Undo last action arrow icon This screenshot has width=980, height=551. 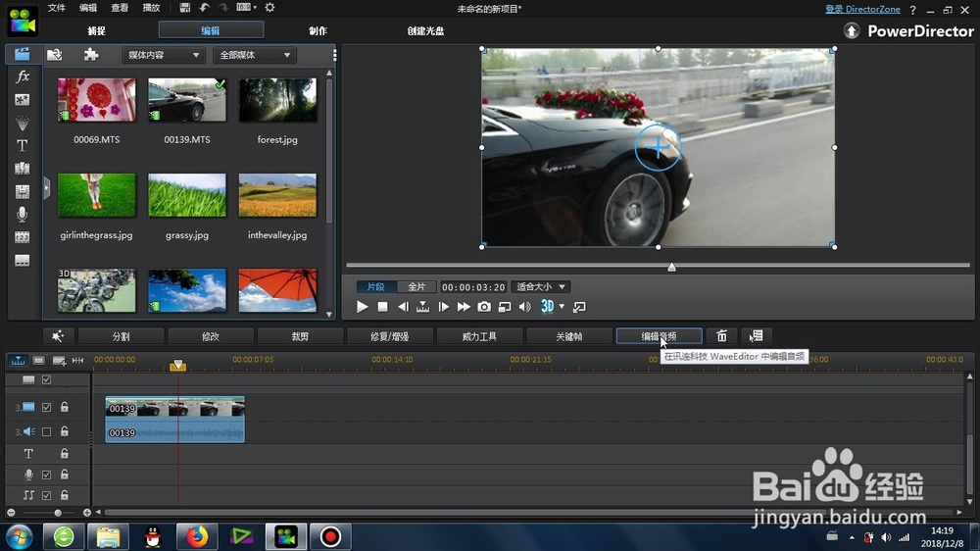coord(205,8)
